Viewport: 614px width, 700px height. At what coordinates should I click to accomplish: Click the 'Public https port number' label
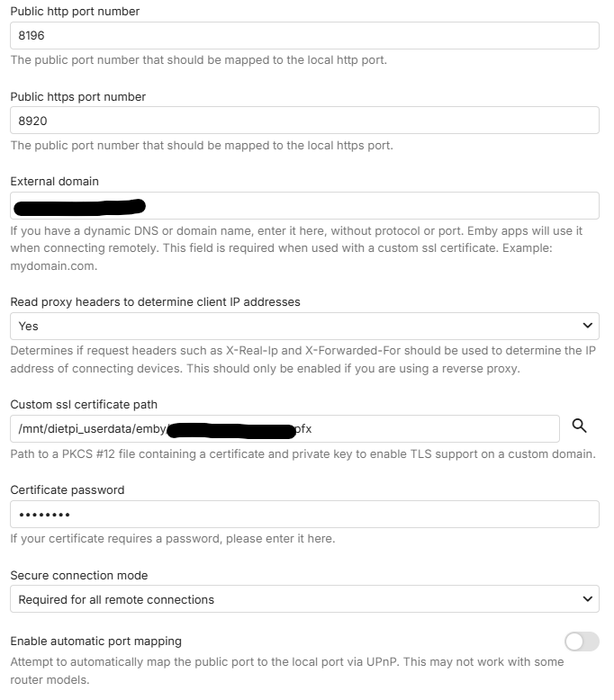(x=77, y=96)
